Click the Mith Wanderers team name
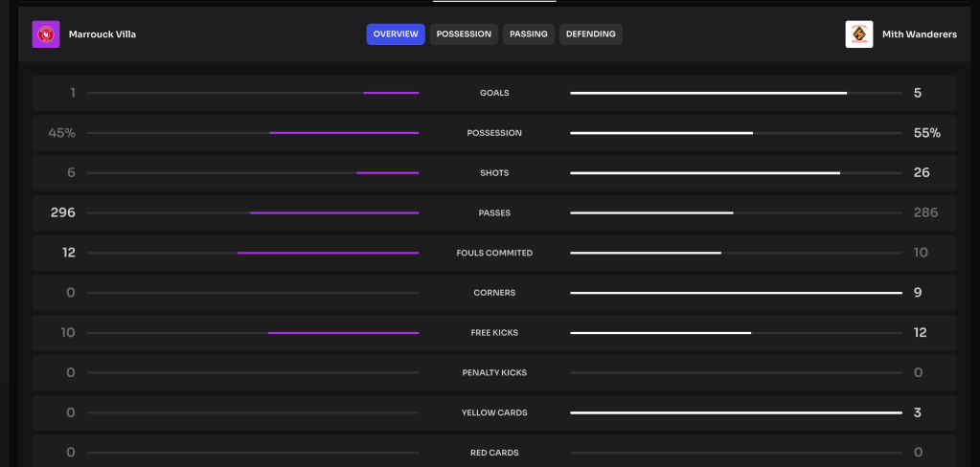Viewport: 980px width, 467px height. (919, 34)
